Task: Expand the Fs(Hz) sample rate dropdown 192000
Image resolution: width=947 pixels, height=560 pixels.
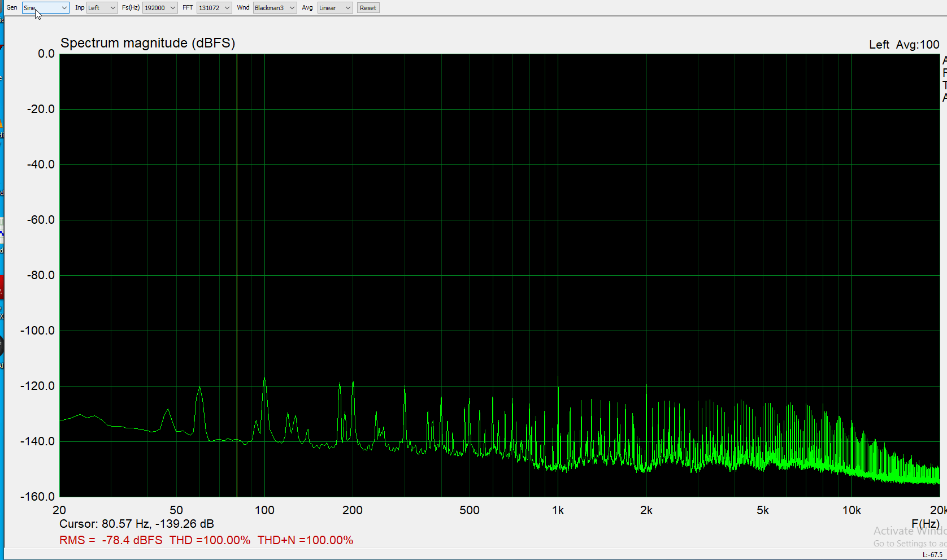Action: (x=160, y=8)
